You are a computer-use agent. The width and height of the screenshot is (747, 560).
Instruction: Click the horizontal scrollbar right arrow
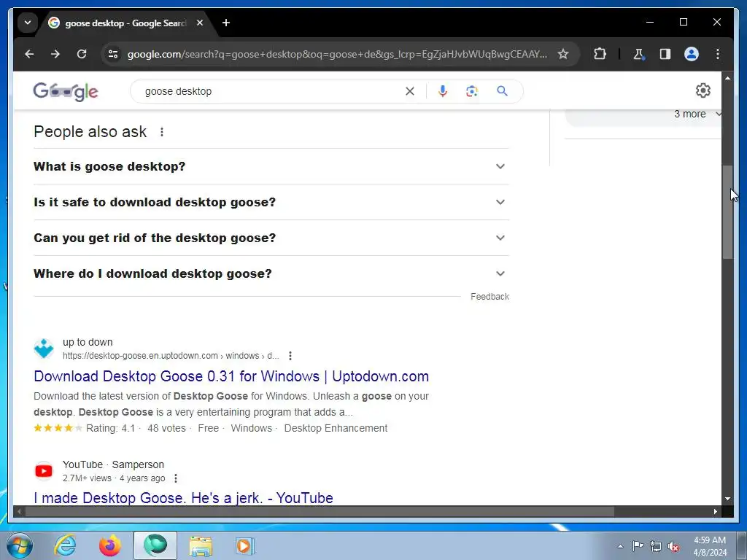click(x=716, y=511)
